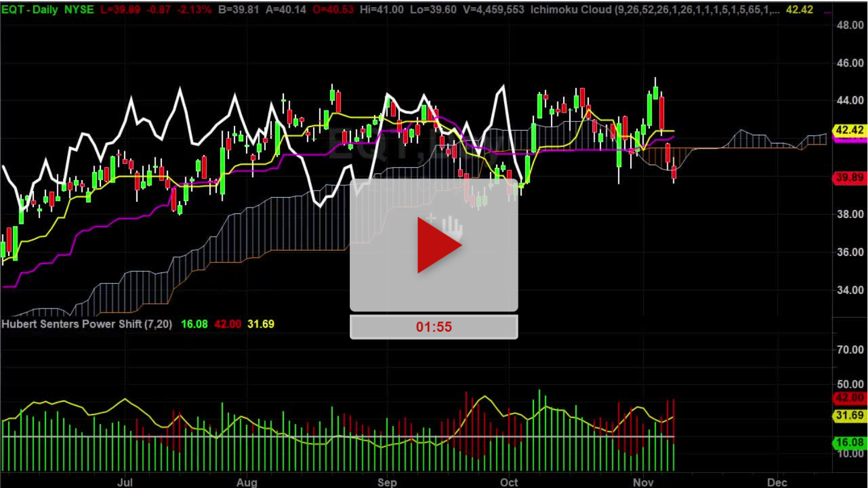
Task: Click the Sep label on time axis
Action: point(387,482)
